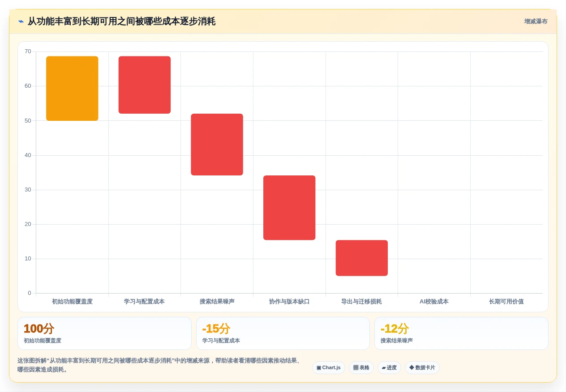Open the 100分 data card
Viewport: 566px width, 392px height.
click(104, 333)
